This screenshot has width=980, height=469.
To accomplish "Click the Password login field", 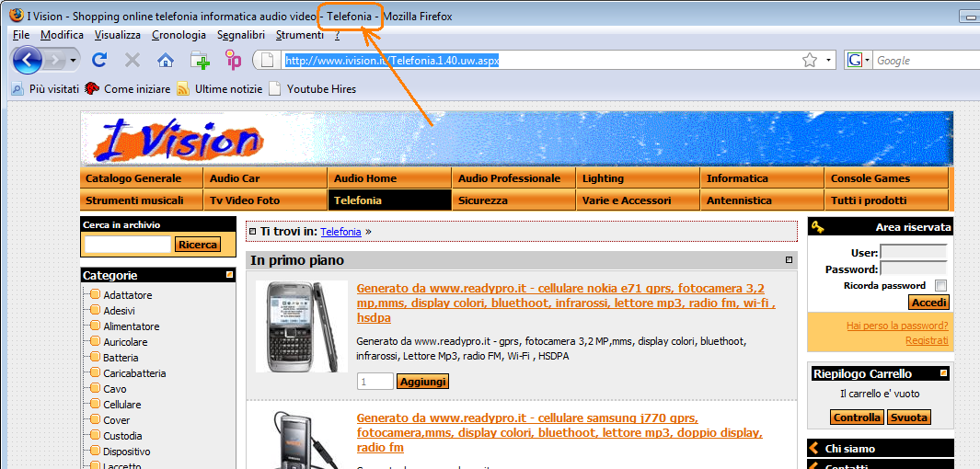I will (x=913, y=269).
